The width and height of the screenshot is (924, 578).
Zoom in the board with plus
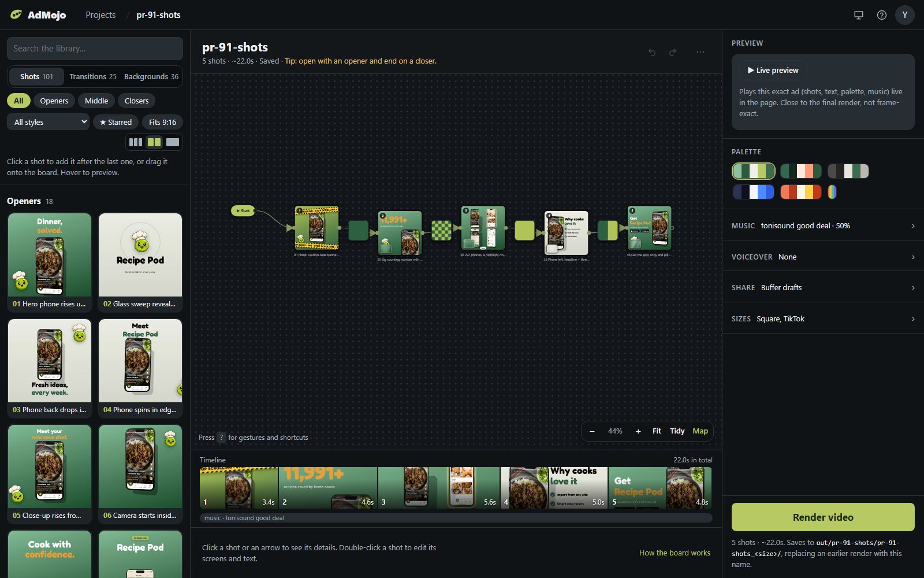click(638, 431)
